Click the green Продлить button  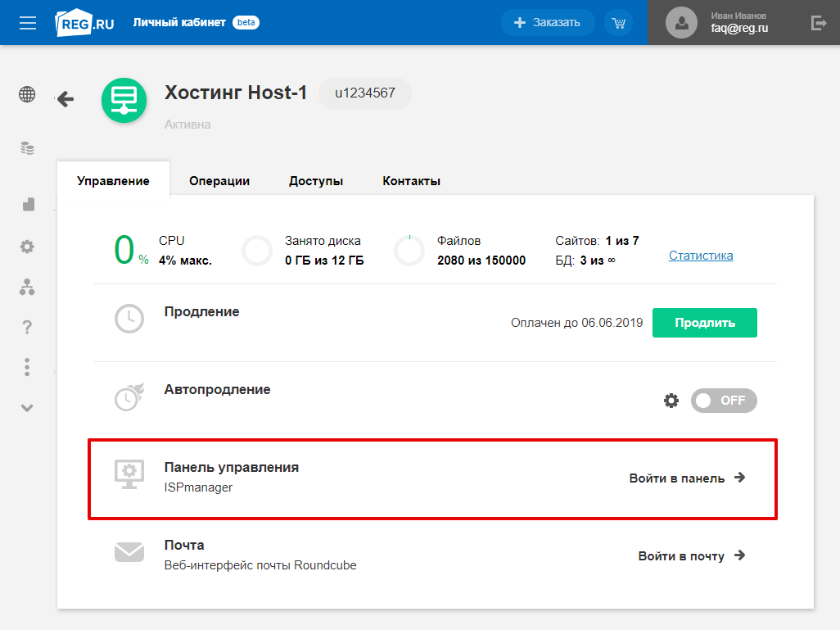[x=704, y=323]
